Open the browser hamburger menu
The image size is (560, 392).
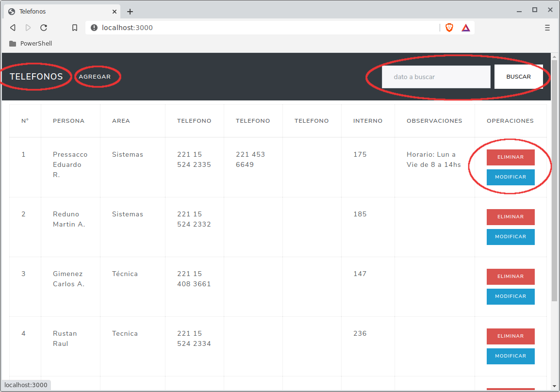click(x=547, y=28)
